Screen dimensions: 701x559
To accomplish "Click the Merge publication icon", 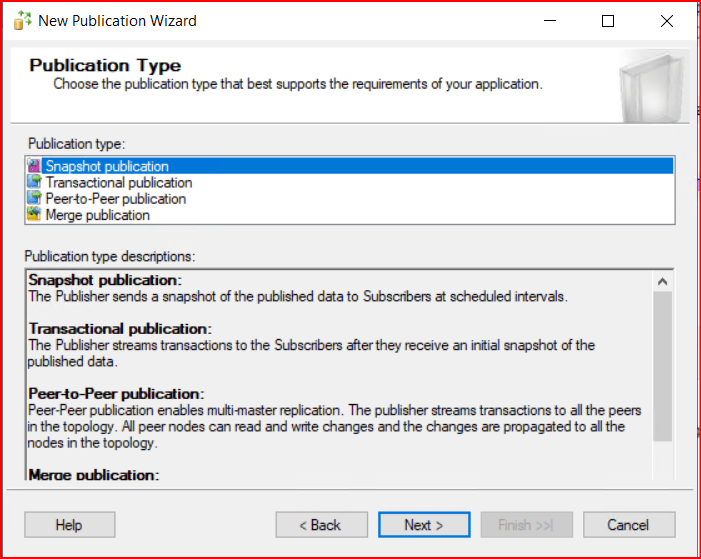I will (35, 215).
